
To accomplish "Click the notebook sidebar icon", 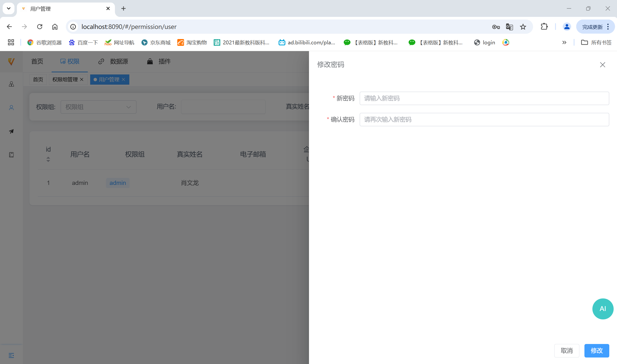I will coord(11,155).
